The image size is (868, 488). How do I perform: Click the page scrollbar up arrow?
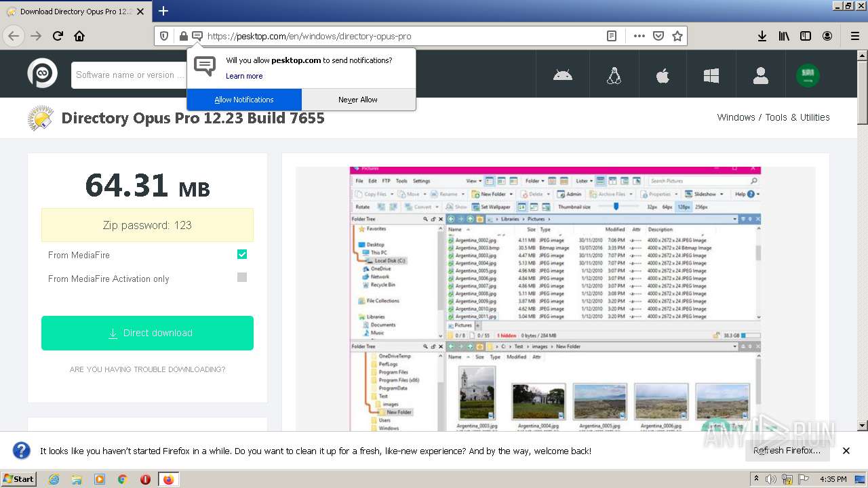(x=862, y=55)
